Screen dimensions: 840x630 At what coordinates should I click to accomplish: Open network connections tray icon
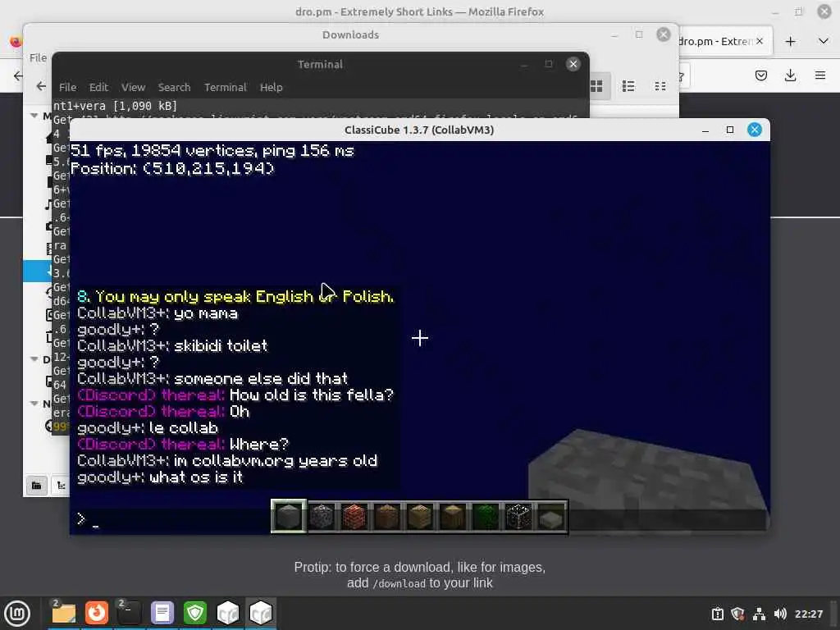[x=759, y=614]
